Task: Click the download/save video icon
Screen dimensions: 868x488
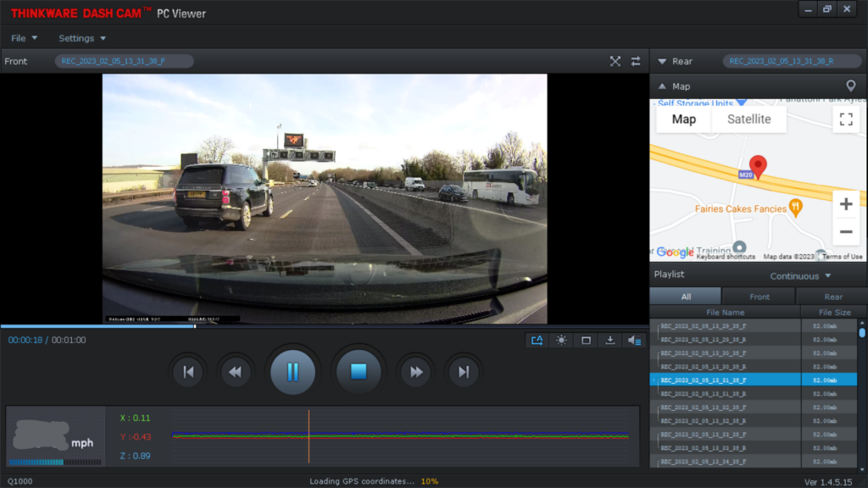Action: click(610, 341)
